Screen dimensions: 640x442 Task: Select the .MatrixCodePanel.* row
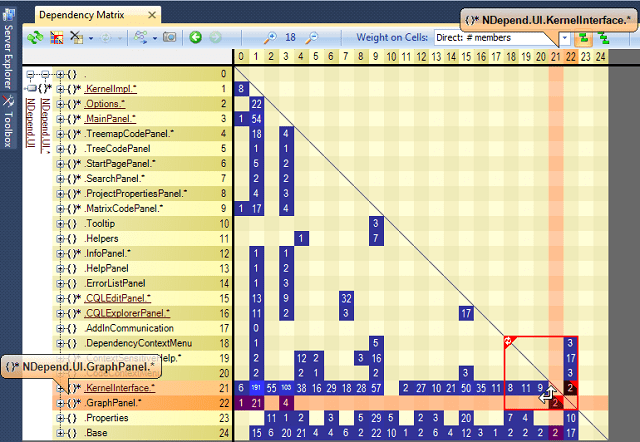[142, 209]
